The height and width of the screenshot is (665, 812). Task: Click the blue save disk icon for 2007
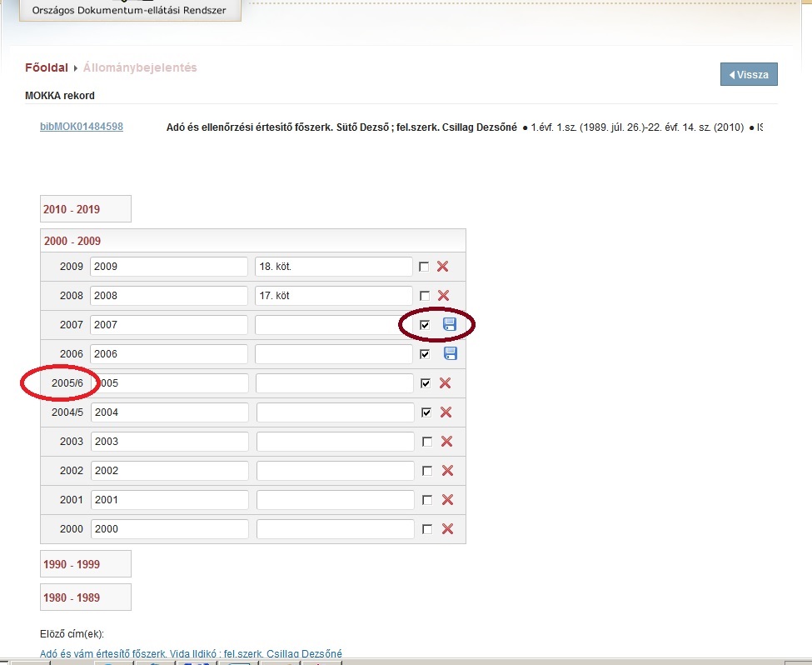tap(450, 324)
